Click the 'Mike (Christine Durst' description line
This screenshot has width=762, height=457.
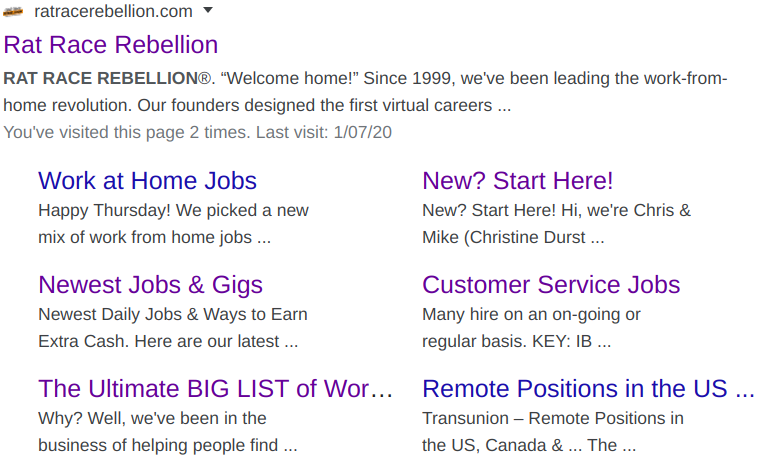point(513,237)
